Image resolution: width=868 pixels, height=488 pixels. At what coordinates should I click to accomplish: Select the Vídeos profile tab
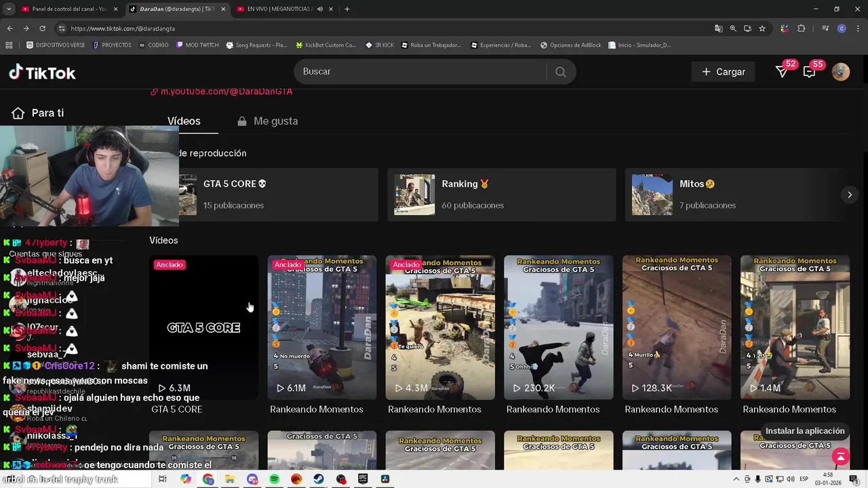point(184,121)
